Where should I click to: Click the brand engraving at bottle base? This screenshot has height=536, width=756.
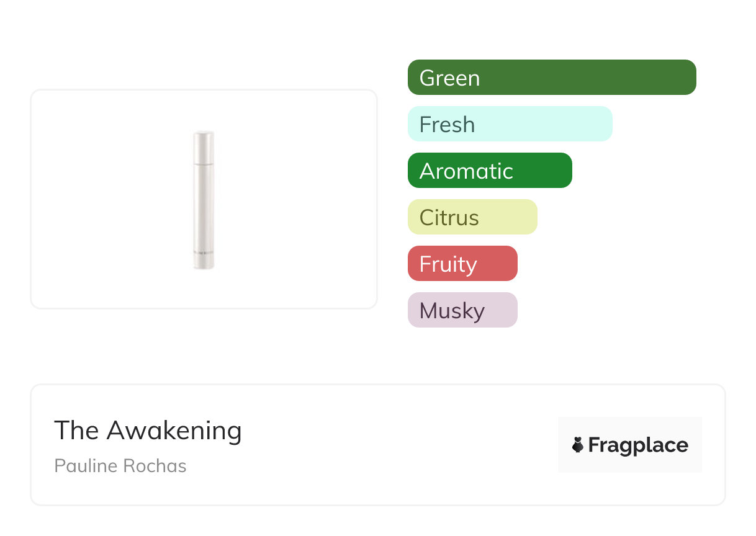pyautogui.click(x=203, y=254)
